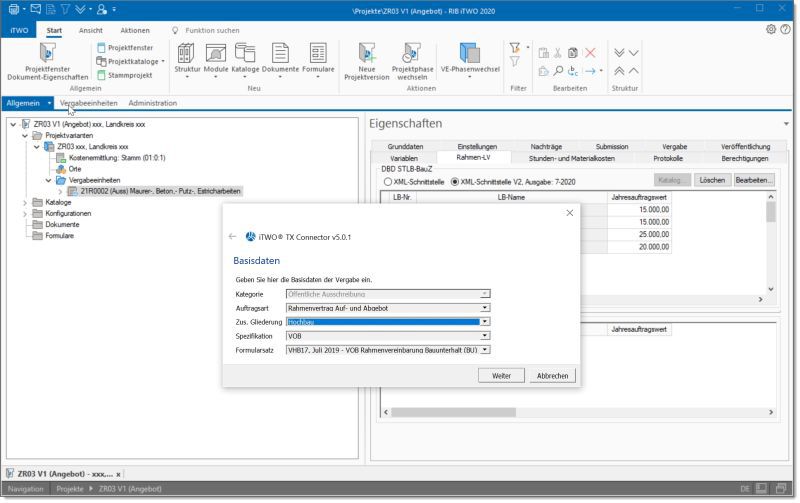
Task: Click double chevron up in Struktur ribbon group
Action: point(619,71)
